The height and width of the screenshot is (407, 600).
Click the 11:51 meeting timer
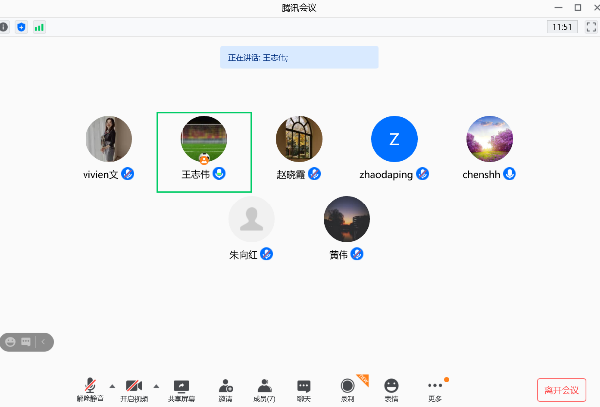point(561,27)
